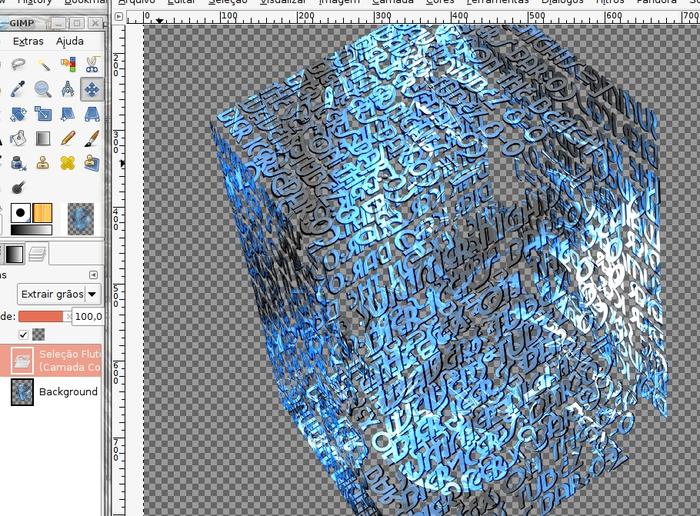The width and height of the screenshot is (700, 516).
Task: Select the Seleção Flutuante floating layer
Action: tap(51, 360)
